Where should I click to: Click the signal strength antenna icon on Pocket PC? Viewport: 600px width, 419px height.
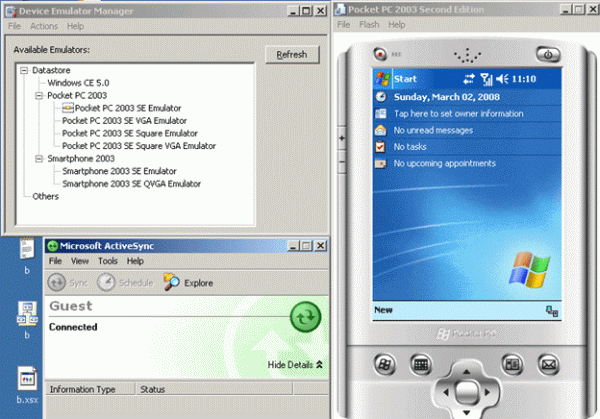[486, 79]
